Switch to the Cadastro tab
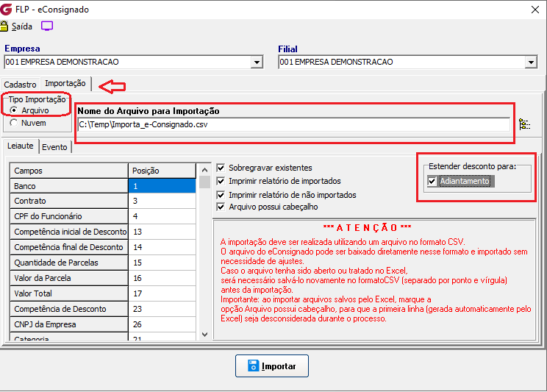 (21, 85)
